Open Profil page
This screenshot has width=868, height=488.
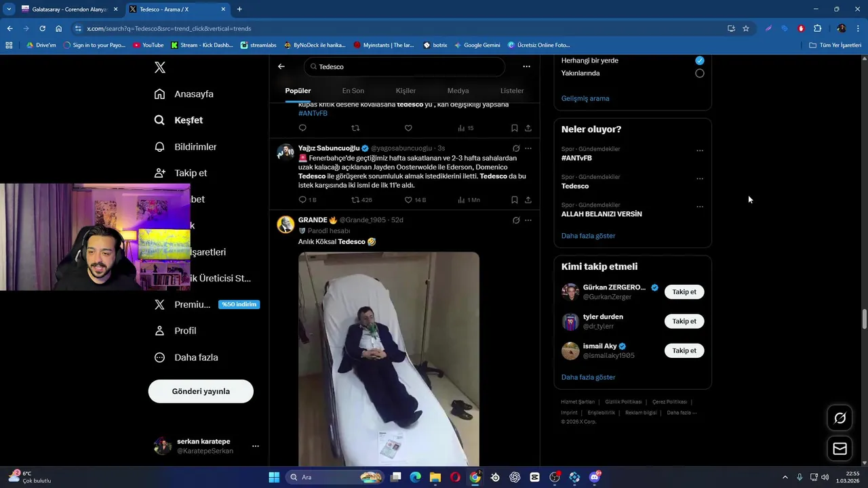pos(175,331)
